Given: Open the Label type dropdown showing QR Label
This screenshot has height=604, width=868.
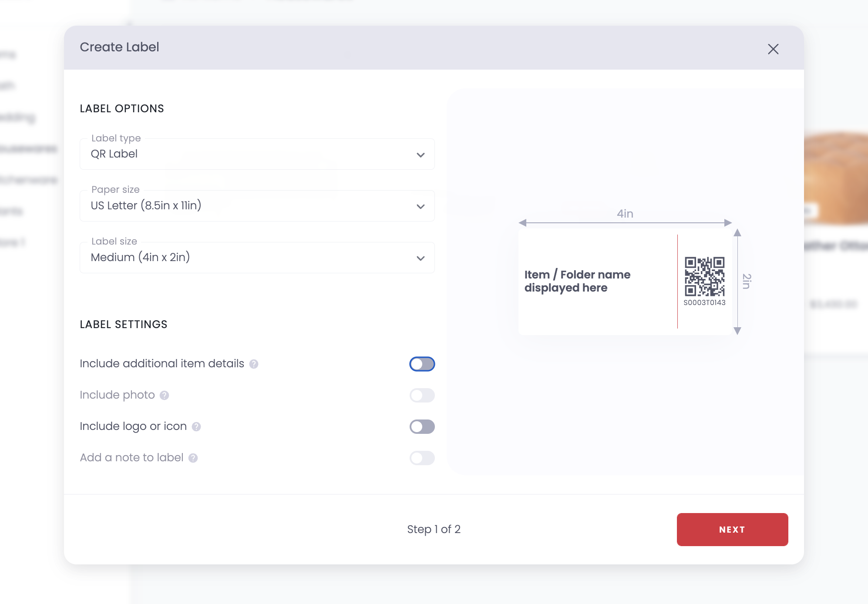Looking at the screenshot, I should point(257,154).
